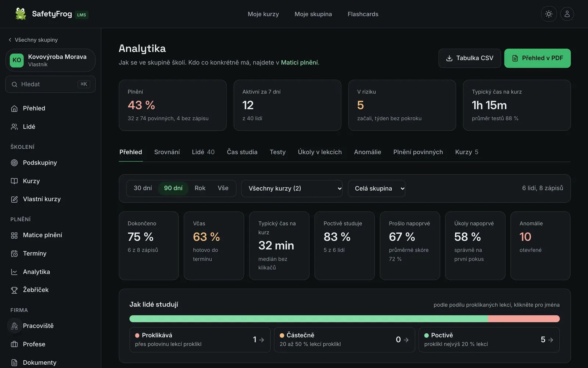The width and height of the screenshot is (588, 368).
Task: Go back to Všechny skupiny
Action: 33,40
